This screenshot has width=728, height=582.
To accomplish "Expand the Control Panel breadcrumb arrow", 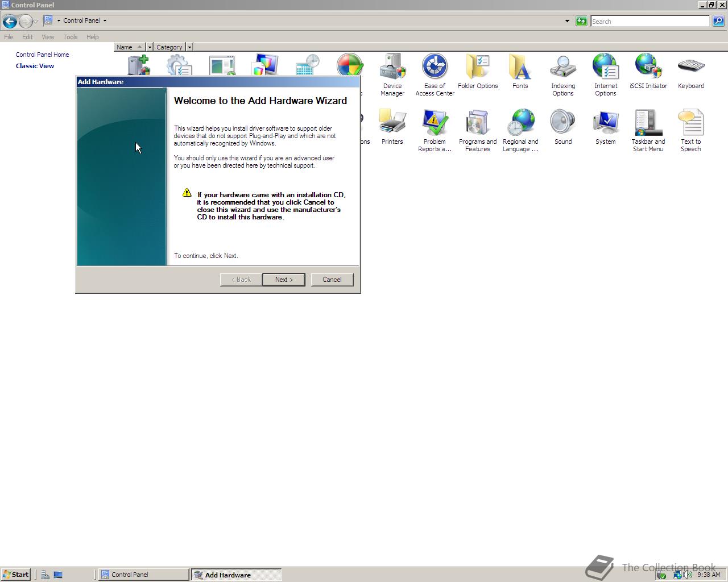I will tap(105, 20).
